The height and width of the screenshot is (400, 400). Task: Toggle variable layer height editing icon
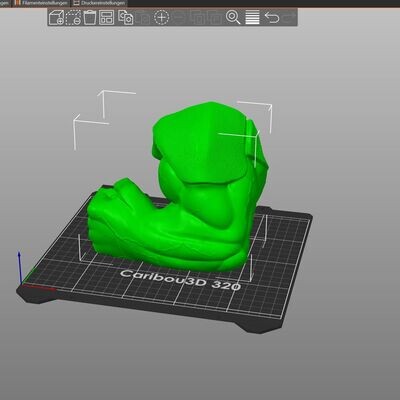click(252, 17)
